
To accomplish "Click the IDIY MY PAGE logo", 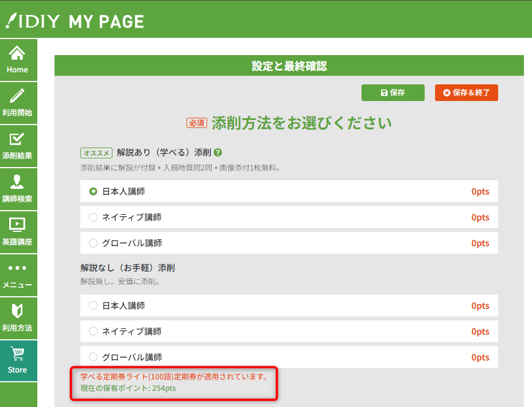I will pos(75,21).
